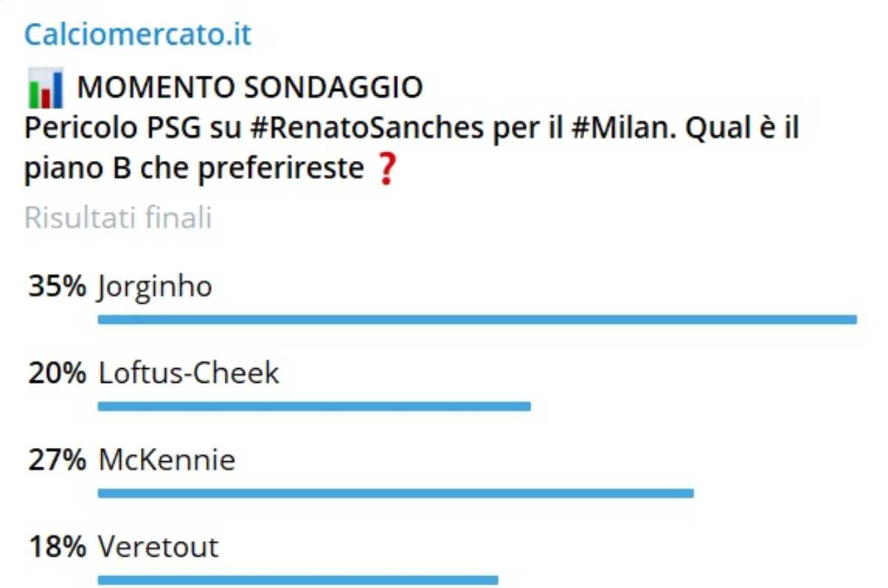Open the Calciomercato.it channel name
This screenshot has height=588, width=888.
137,35
